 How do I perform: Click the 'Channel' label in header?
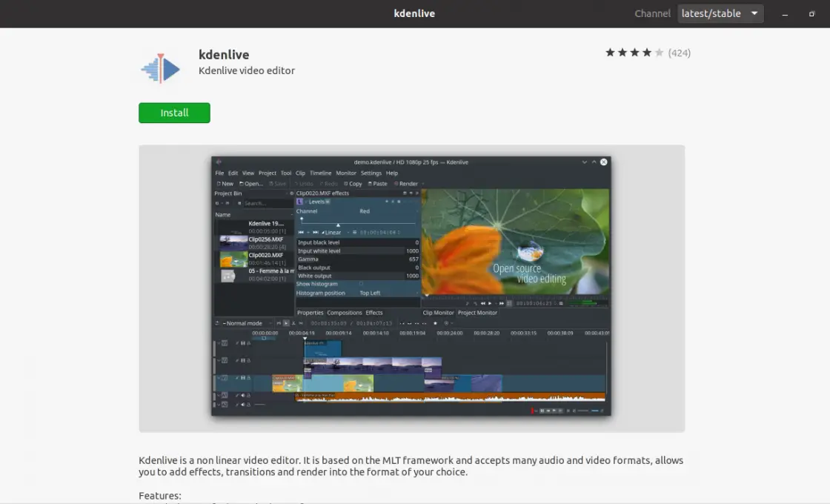coord(652,14)
